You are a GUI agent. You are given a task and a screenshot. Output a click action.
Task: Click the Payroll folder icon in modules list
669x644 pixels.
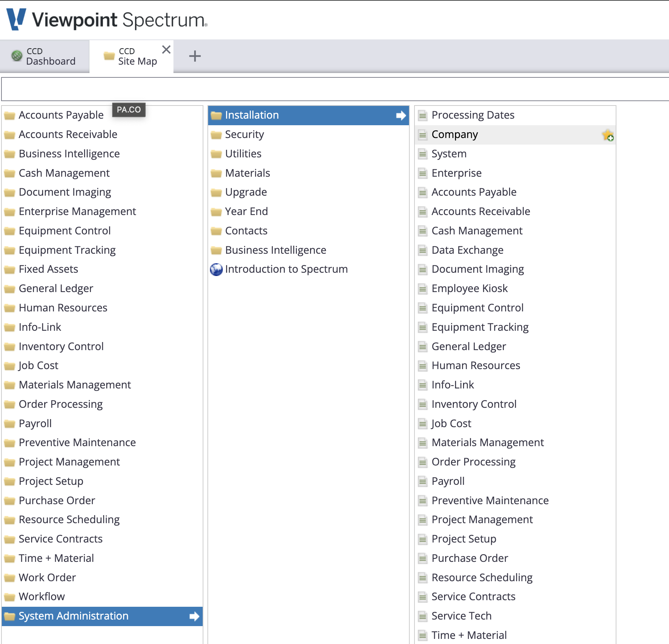click(x=9, y=424)
